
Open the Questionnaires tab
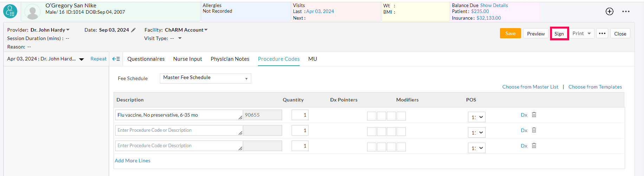(x=146, y=59)
